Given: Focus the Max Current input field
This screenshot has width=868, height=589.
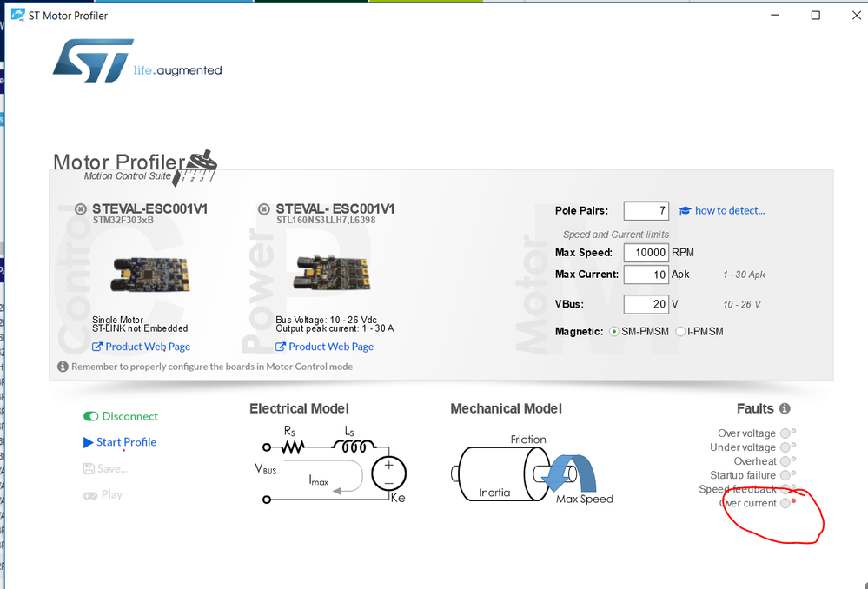Looking at the screenshot, I should pyautogui.click(x=646, y=275).
